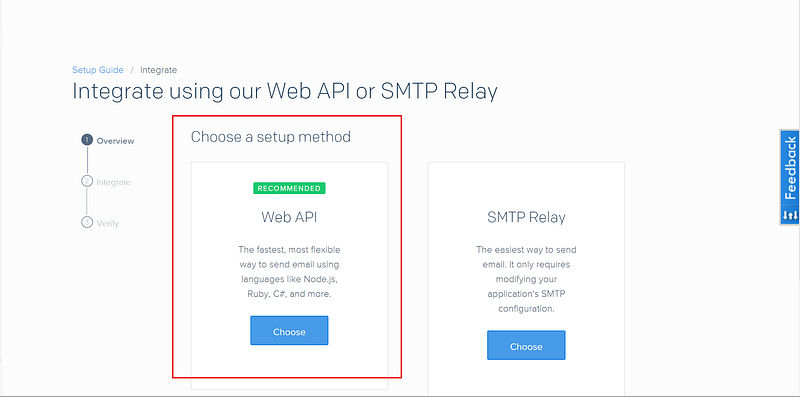Click the Web API card title

(x=289, y=217)
